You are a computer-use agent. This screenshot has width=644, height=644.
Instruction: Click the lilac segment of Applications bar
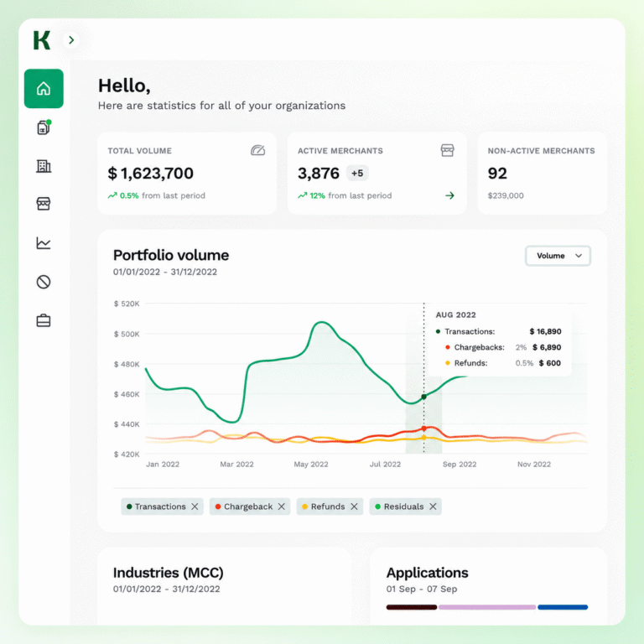coord(487,607)
